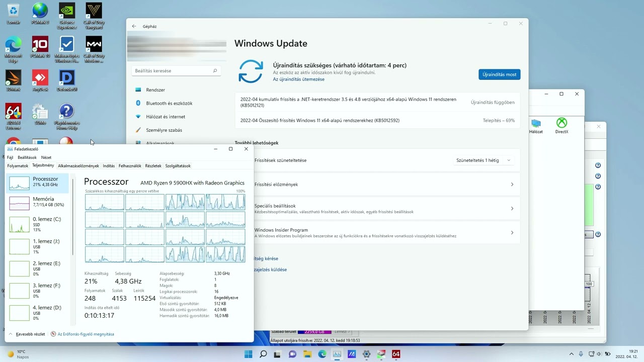Open the AnyDesk desktop icon
The width and height of the screenshot is (644, 362).
pos(40,81)
